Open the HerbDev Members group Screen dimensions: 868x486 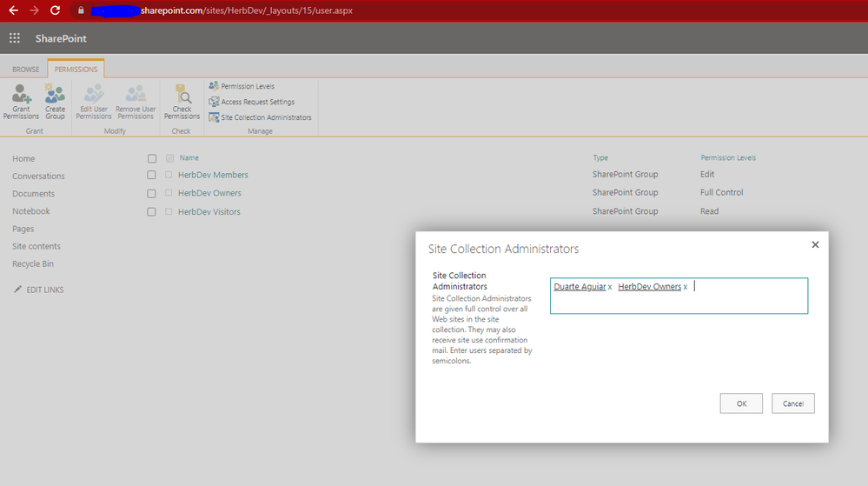point(213,175)
